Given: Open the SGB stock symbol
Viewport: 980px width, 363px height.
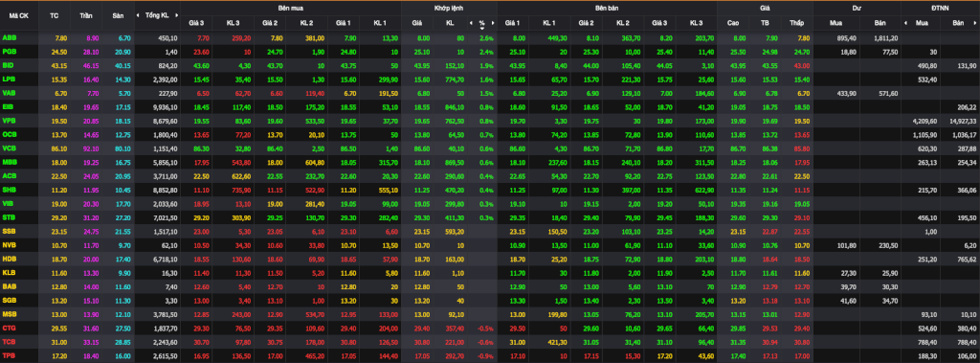Looking at the screenshot, I should click(10, 300).
